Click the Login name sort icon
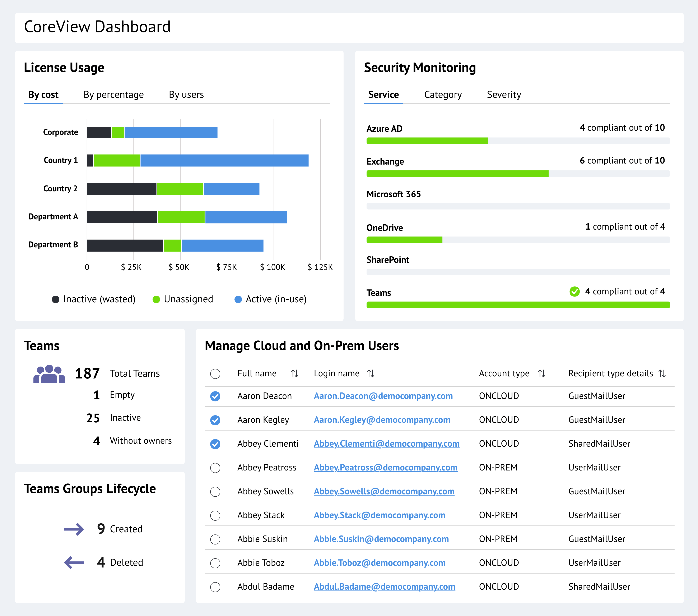Viewport: 698px width, 616px height. [371, 373]
